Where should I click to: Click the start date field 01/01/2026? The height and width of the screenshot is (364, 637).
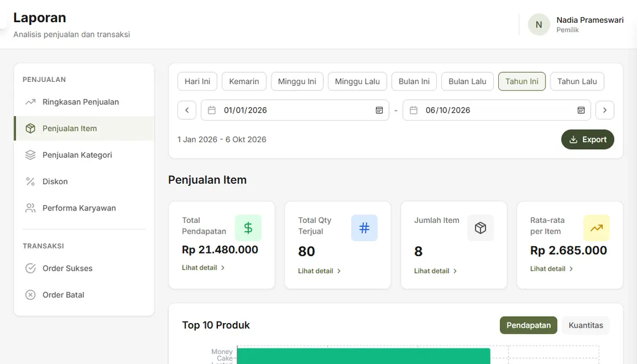295,110
